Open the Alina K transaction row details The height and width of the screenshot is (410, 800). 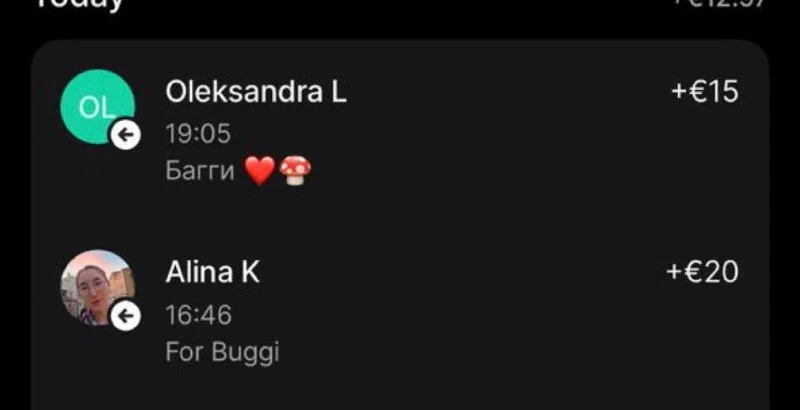tap(400, 308)
